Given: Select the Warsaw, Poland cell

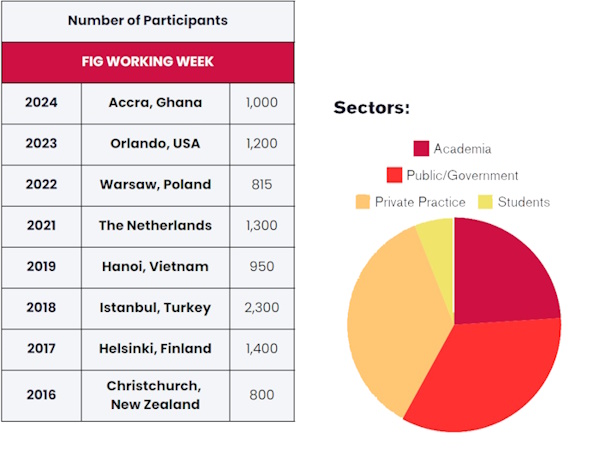Looking at the screenshot, I should tap(155, 184).
